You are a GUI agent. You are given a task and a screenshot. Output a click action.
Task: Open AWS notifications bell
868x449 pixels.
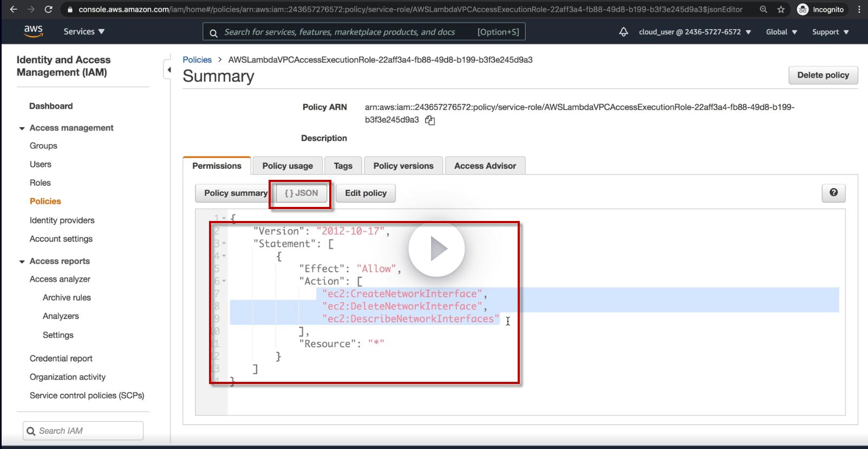pos(624,32)
